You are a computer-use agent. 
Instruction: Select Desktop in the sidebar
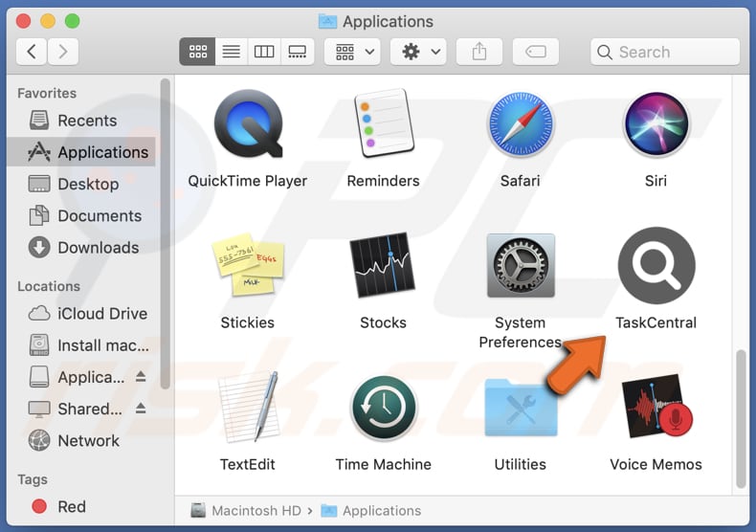click(x=81, y=184)
